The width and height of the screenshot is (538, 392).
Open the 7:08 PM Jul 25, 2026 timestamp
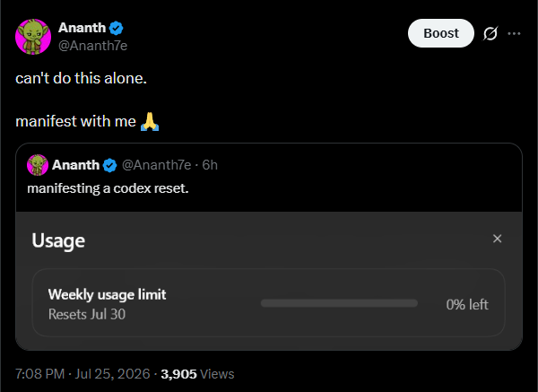(82, 374)
